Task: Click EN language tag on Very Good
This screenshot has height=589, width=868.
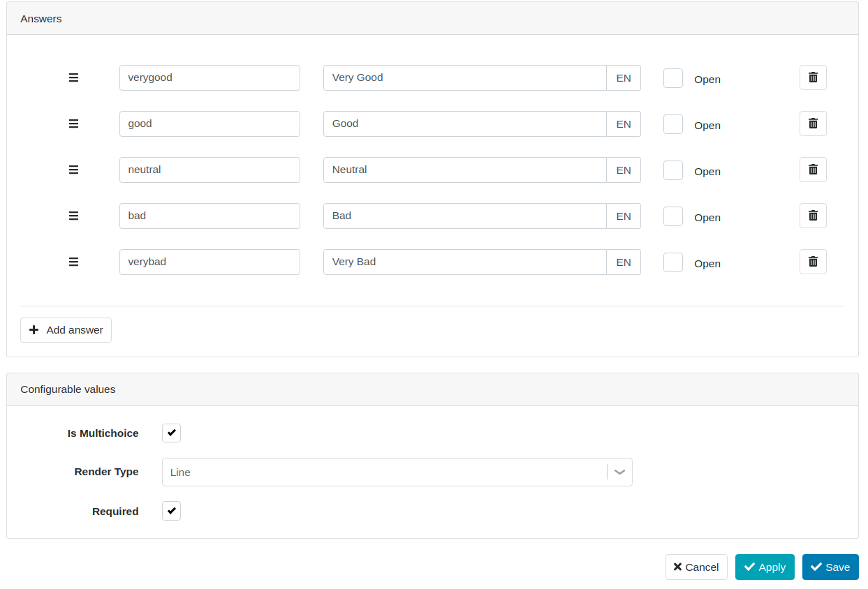Action: pyautogui.click(x=624, y=77)
